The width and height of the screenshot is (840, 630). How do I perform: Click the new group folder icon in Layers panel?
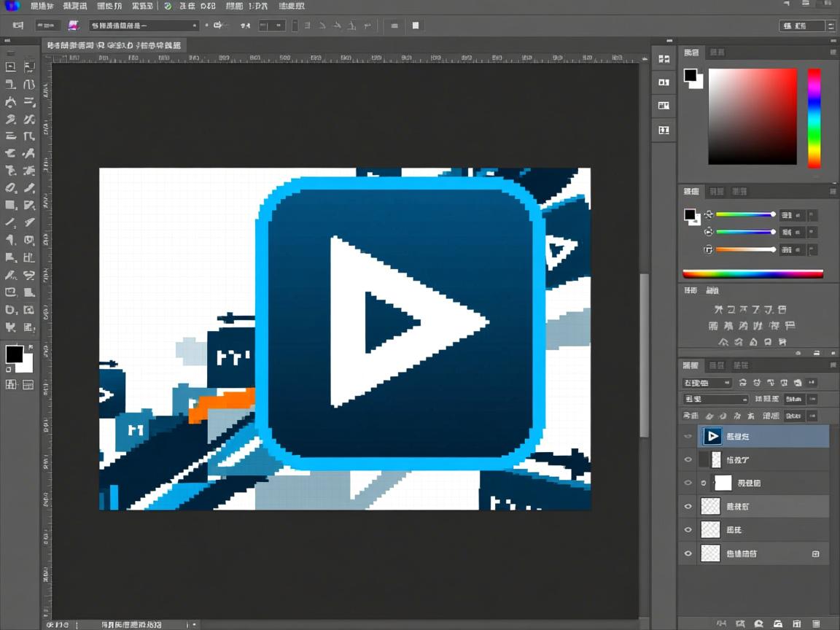(x=778, y=624)
